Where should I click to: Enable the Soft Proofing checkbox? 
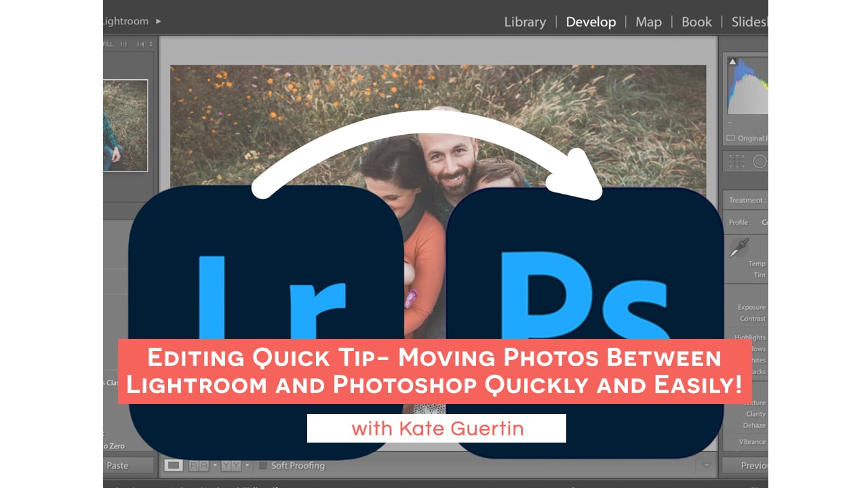[263, 466]
